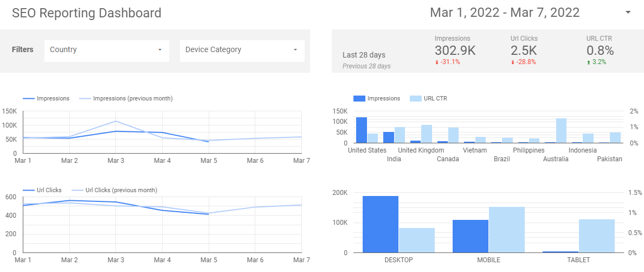The height and width of the screenshot is (272, 644).
Task: Select the MOBILE URL CTR light-blue bar
Action: click(507, 230)
